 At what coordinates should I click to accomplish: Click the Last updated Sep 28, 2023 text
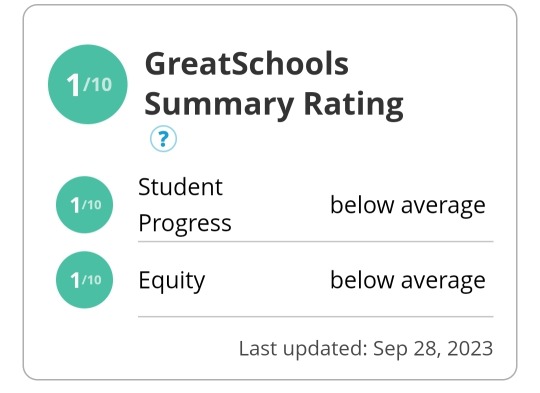tap(366, 349)
